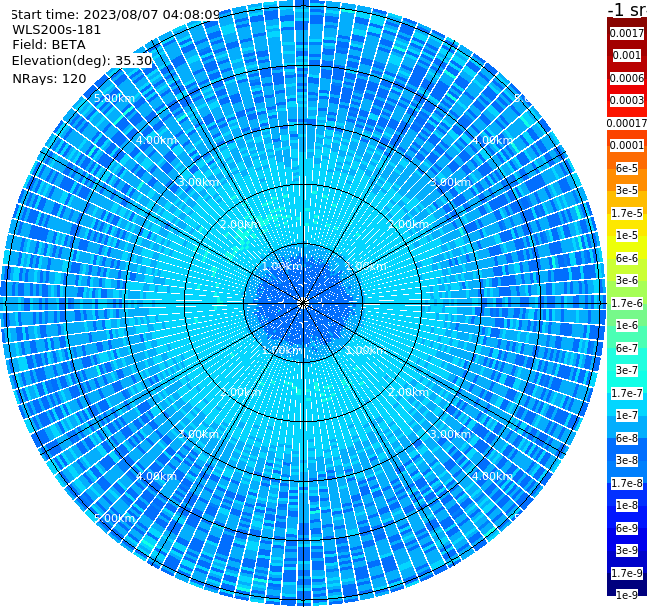Screen dimensions: 647x607
Task: Select the 6e-9 colorbar tick label
Action: click(x=627, y=528)
